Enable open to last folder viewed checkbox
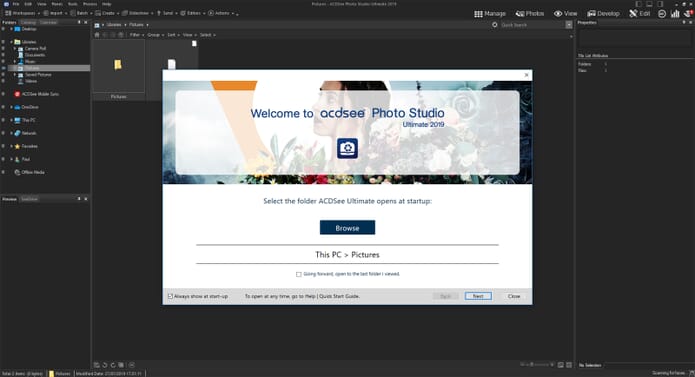 pyautogui.click(x=299, y=274)
